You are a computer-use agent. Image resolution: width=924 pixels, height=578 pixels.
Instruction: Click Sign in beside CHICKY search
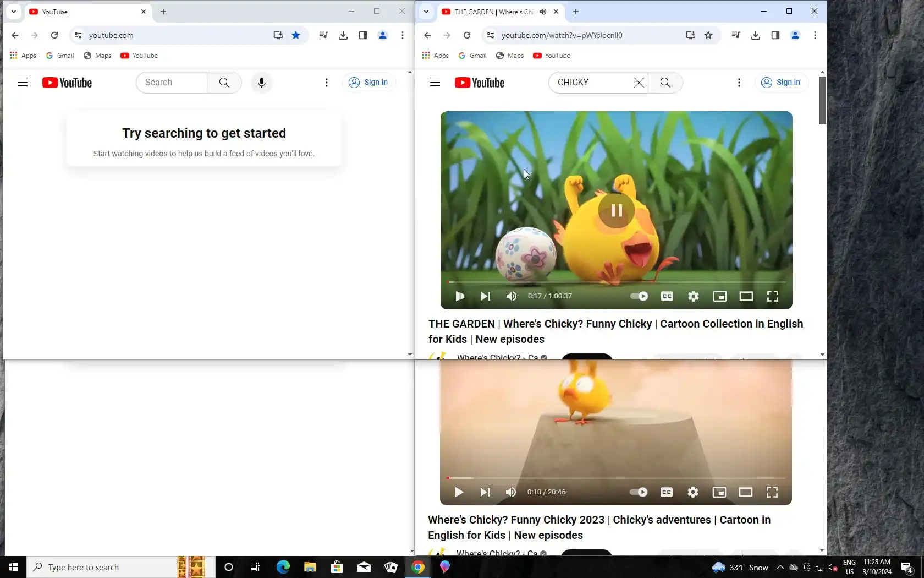point(782,83)
